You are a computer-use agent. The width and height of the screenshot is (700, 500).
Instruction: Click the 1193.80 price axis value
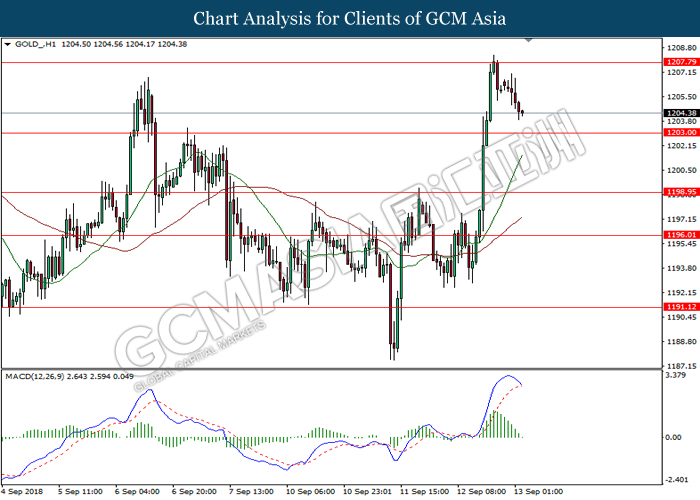click(681, 268)
